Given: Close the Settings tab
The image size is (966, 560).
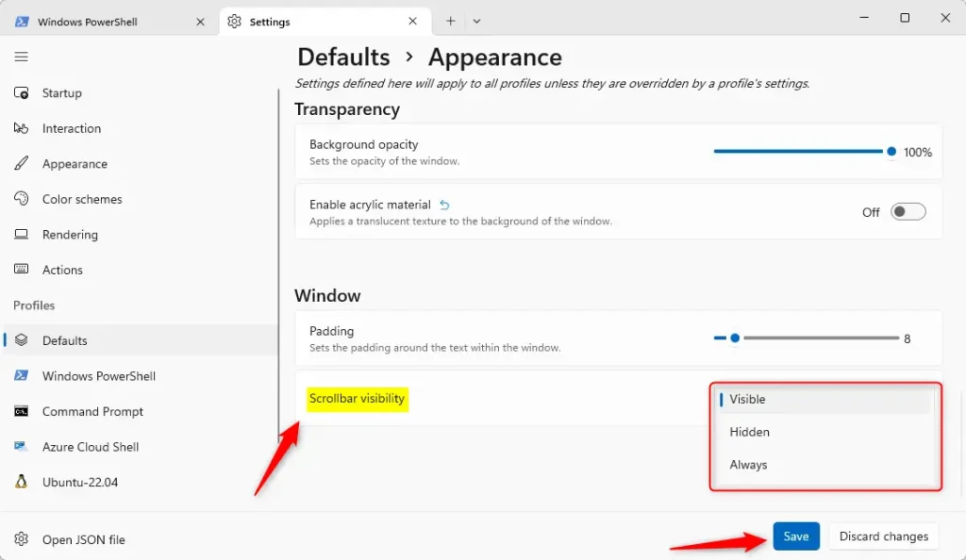Looking at the screenshot, I should [412, 21].
